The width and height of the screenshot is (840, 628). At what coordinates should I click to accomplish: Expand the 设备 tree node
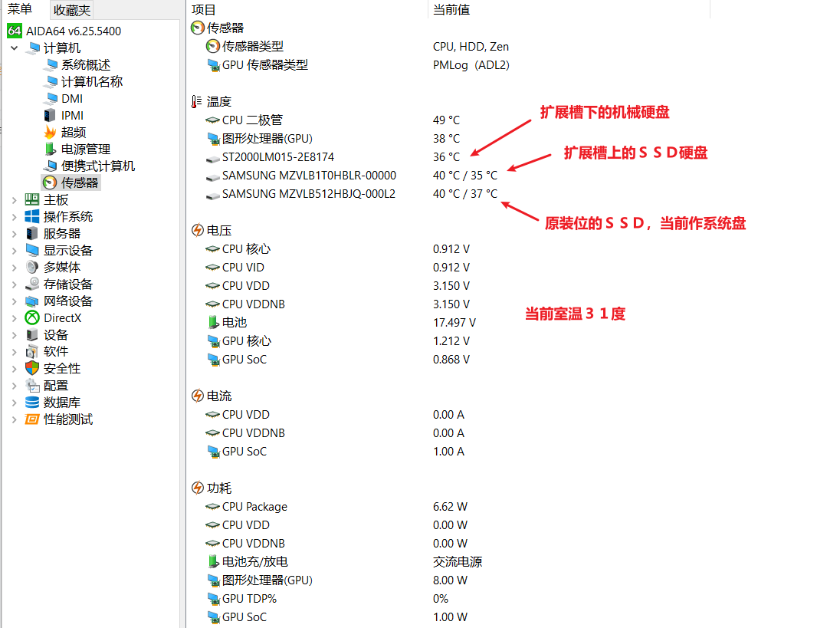coord(15,335)
